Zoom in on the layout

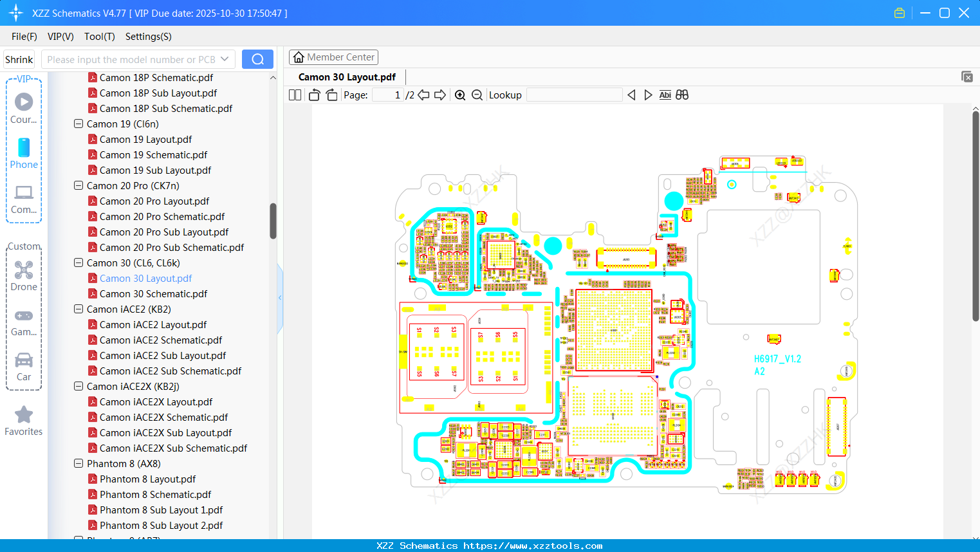[460, 95]
